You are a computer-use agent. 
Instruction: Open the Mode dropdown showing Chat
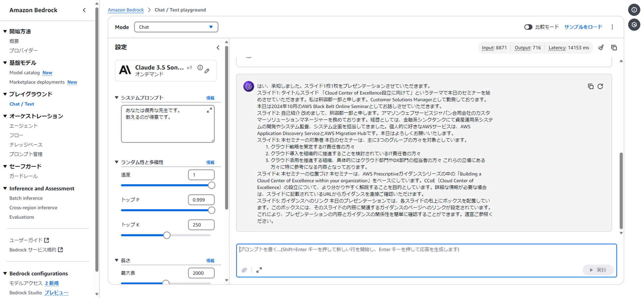(176, 27)
